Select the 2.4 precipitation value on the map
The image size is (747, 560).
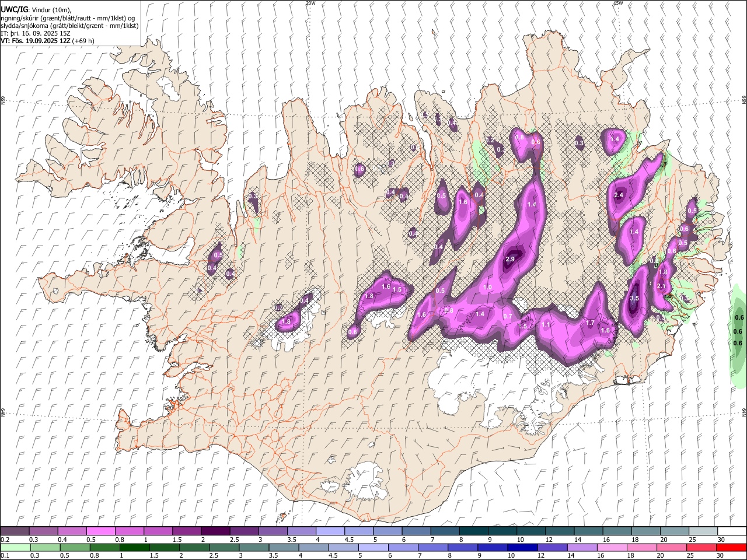[619, 195]
